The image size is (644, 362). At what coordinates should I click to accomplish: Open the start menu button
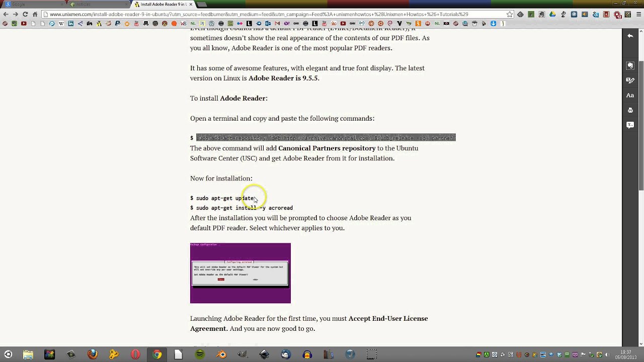point(8,354)
